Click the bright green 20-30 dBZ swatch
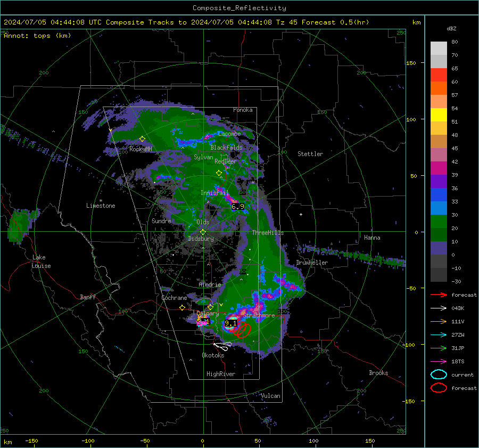The image size is (479, 448). (439, 222)
